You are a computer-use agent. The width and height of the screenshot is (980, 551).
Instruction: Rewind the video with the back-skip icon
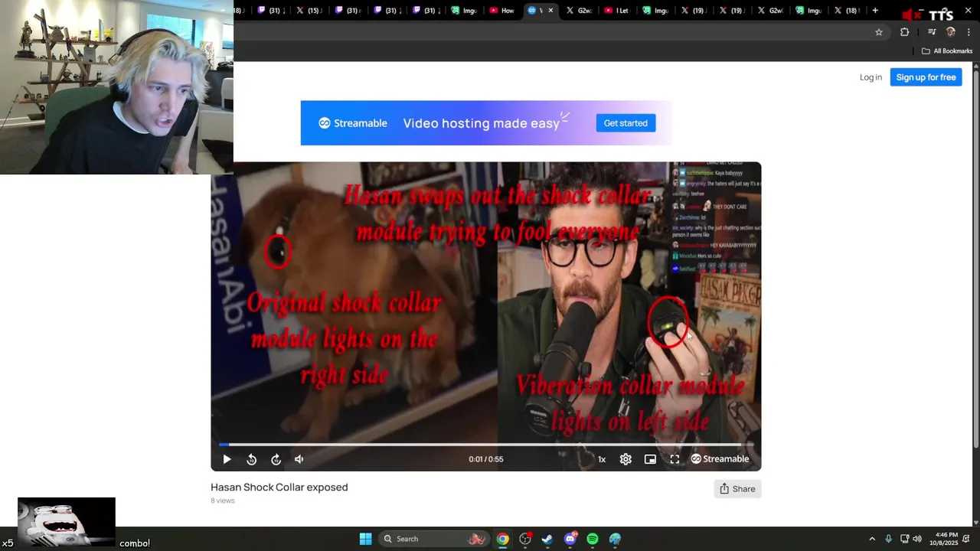click(x=251, y=459)
